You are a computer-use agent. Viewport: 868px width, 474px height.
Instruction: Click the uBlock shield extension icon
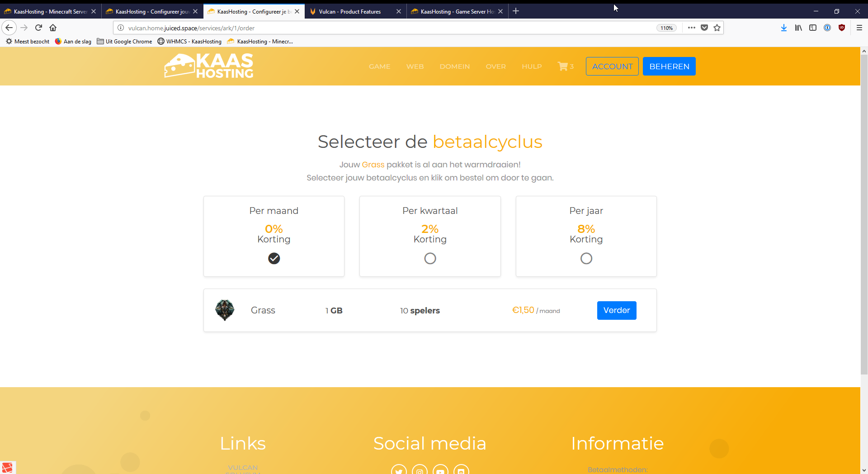point(842,28)
